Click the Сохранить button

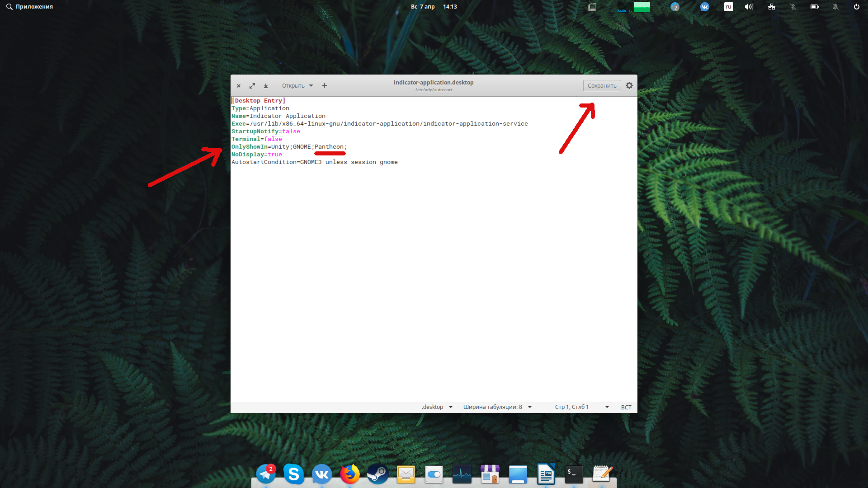pyautogui.click(x=602, y=86)
